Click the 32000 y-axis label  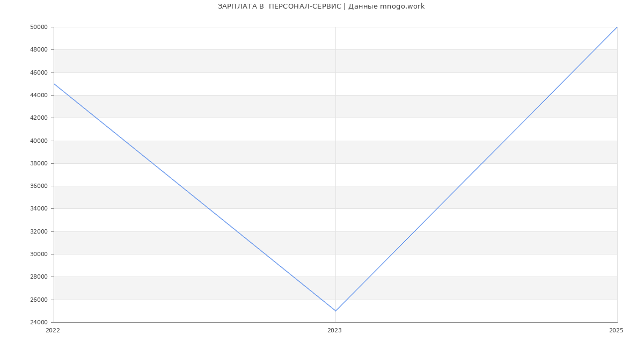(39, 232)
